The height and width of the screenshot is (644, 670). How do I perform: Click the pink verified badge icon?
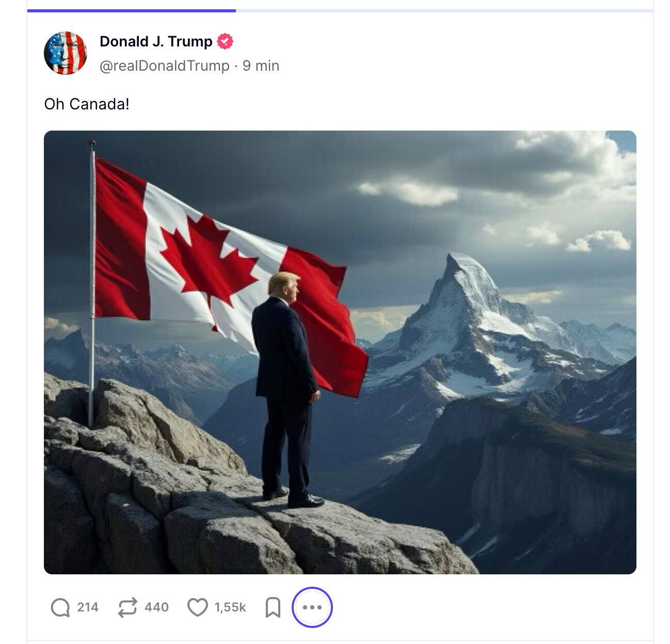(225, 41)
